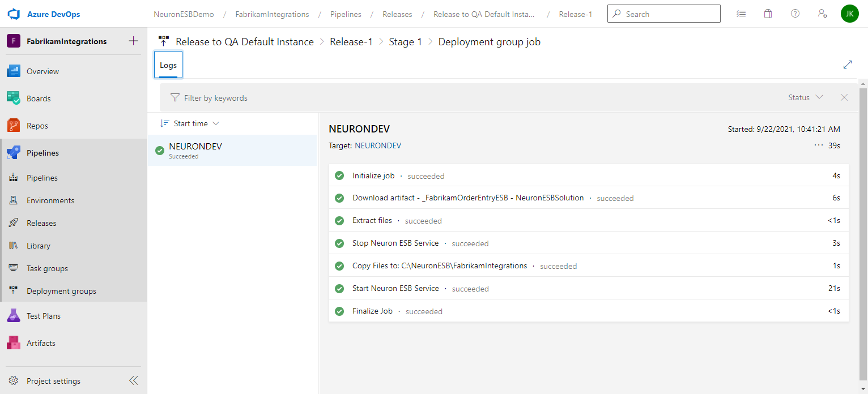
Task: Click the release pipeline icon beside title
Action: pos(164,41)
